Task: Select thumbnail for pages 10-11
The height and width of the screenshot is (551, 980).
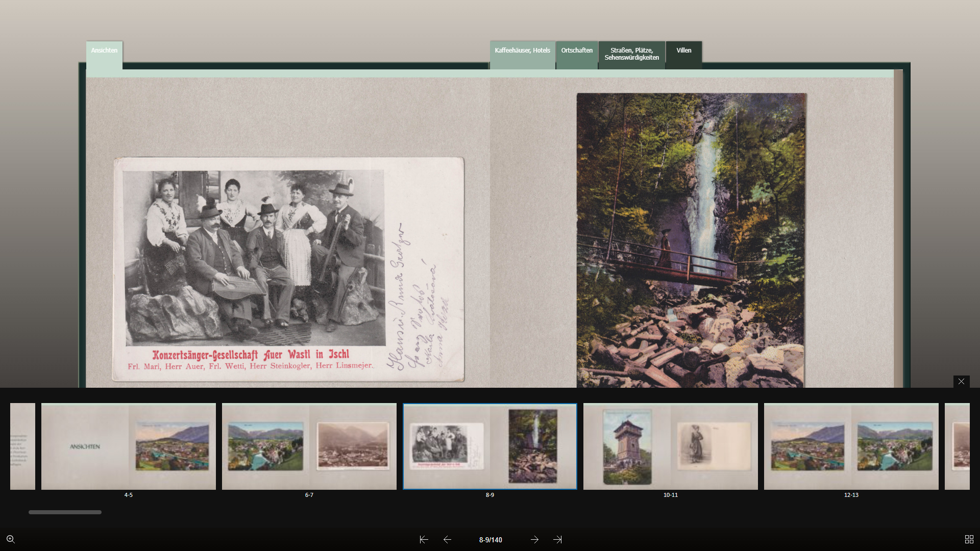Action: [x=671, y=446]
